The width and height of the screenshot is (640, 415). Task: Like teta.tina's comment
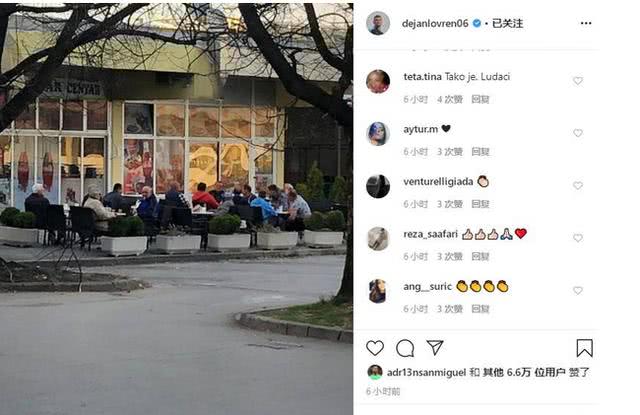point(578,81)
